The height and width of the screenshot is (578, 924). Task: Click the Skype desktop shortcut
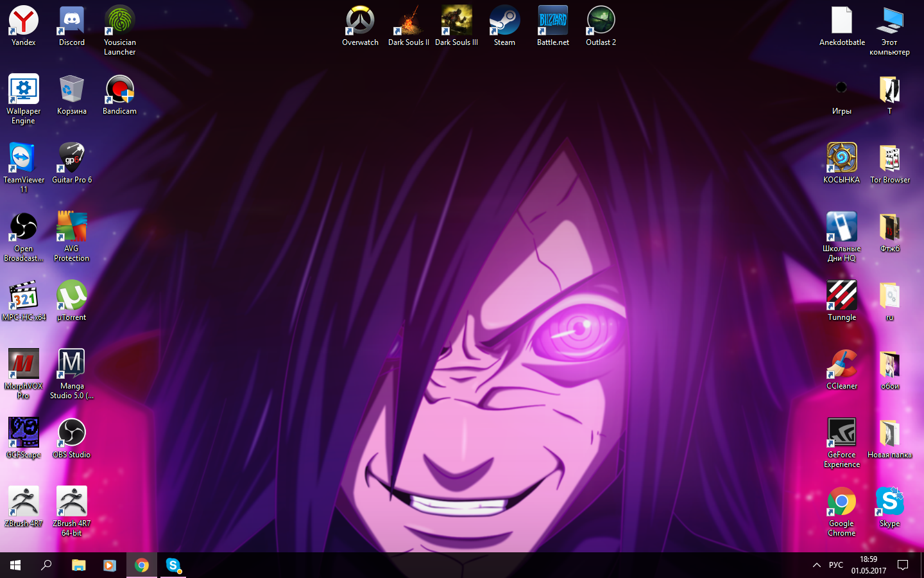[x=890, y=507]
